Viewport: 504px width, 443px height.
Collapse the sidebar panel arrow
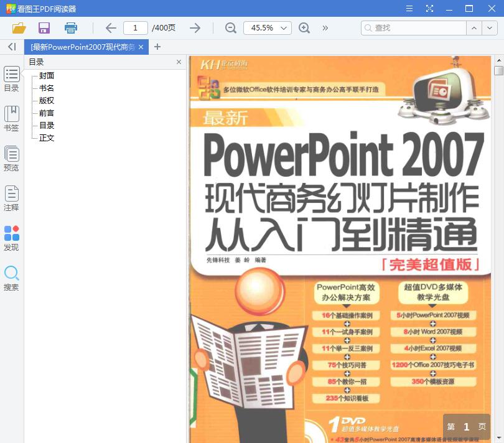tap(12, 47)
